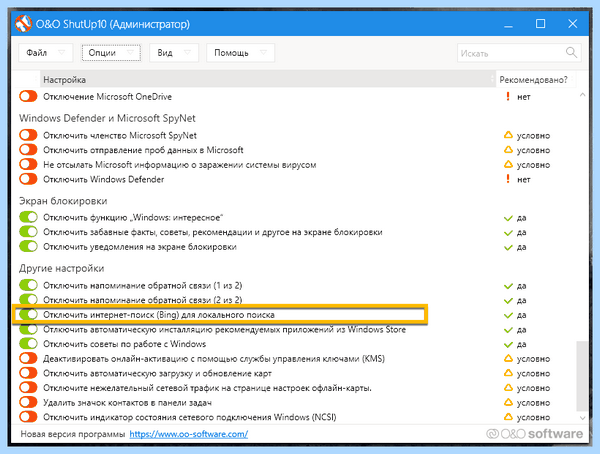
Task: Minimize the O&O ShutUp10 window
Action: coord(508,24)
